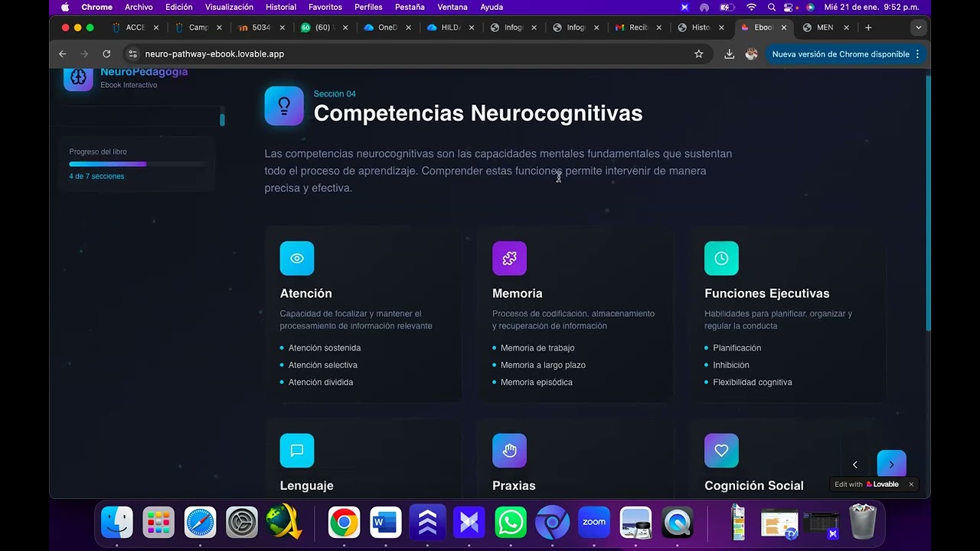Open the Edición menu
The image size is (980, 551).
pos(179,7)
